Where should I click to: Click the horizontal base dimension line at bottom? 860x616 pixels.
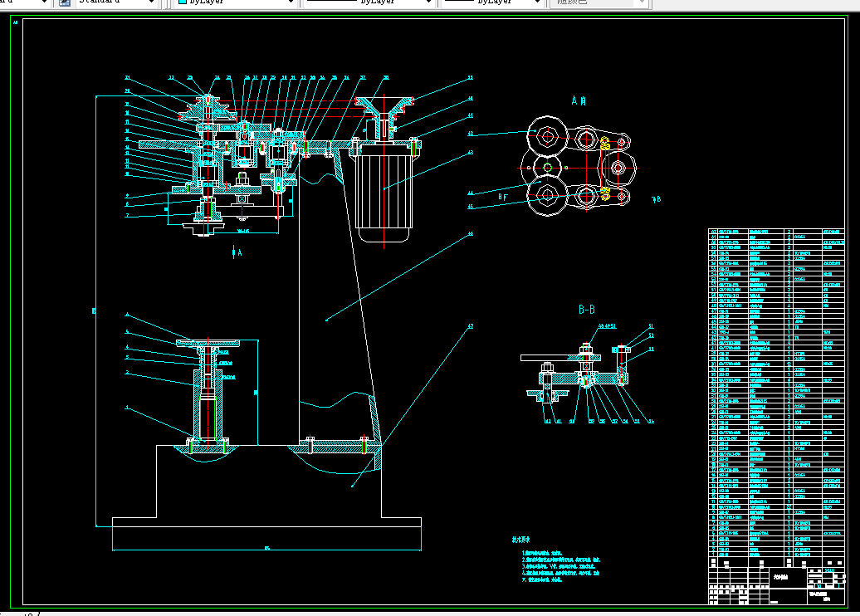point(266,550)
